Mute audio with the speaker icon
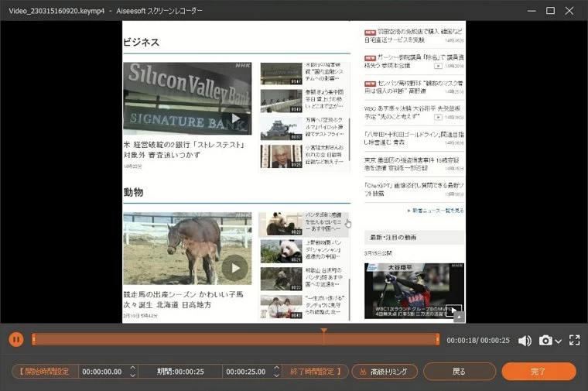Viewport: 588px width, 391px height. click(525, 341)
